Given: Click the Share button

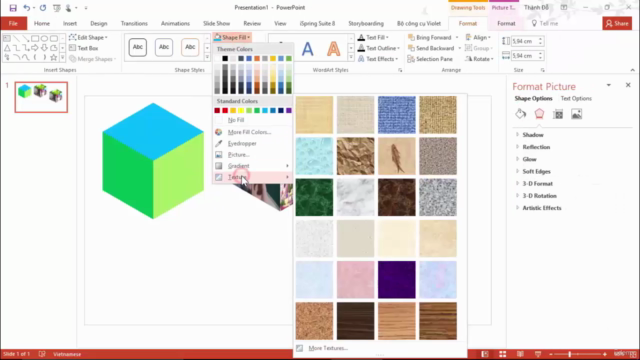Looking at the screenshot, I should pyautogui.click(x=617, y=23).
